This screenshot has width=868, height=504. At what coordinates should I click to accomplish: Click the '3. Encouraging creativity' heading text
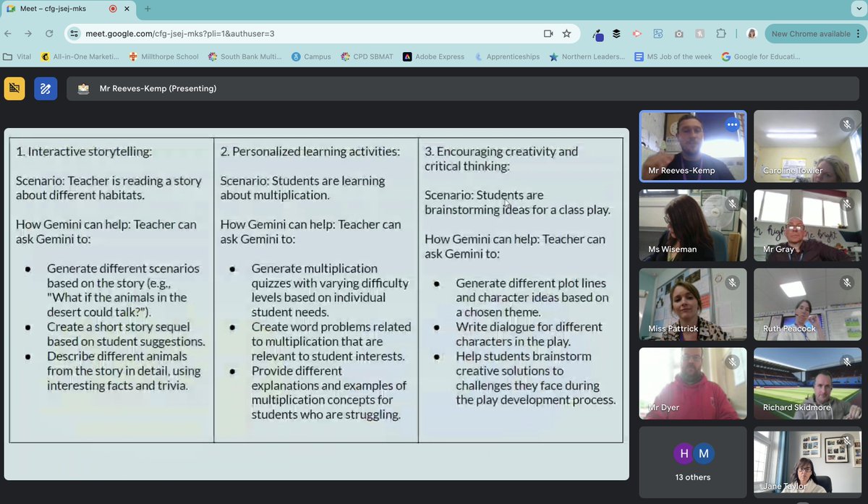point(501,158)
